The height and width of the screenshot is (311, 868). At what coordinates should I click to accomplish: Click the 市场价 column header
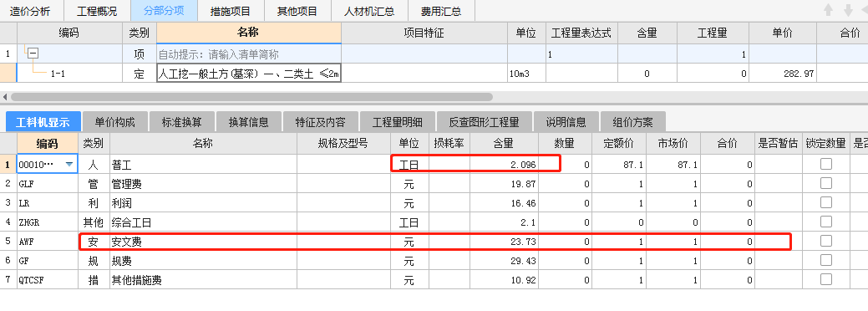(x=673, y=144)
